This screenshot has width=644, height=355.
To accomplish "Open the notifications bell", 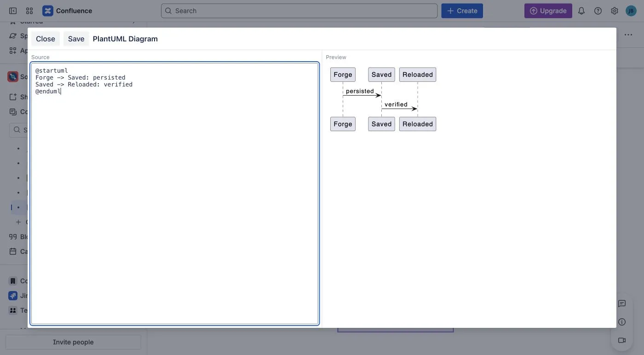I will [581, 11].
